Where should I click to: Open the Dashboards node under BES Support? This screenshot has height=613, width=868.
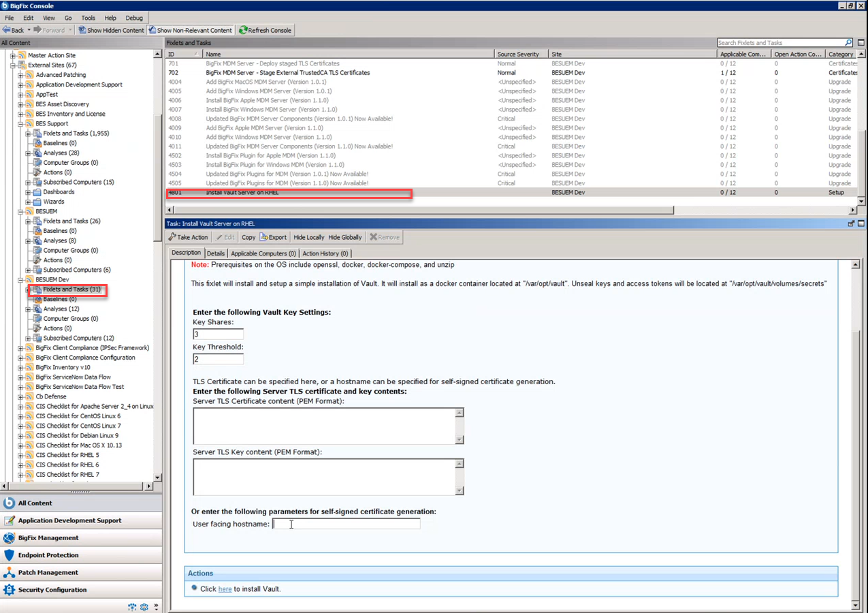tap(59, 192)
